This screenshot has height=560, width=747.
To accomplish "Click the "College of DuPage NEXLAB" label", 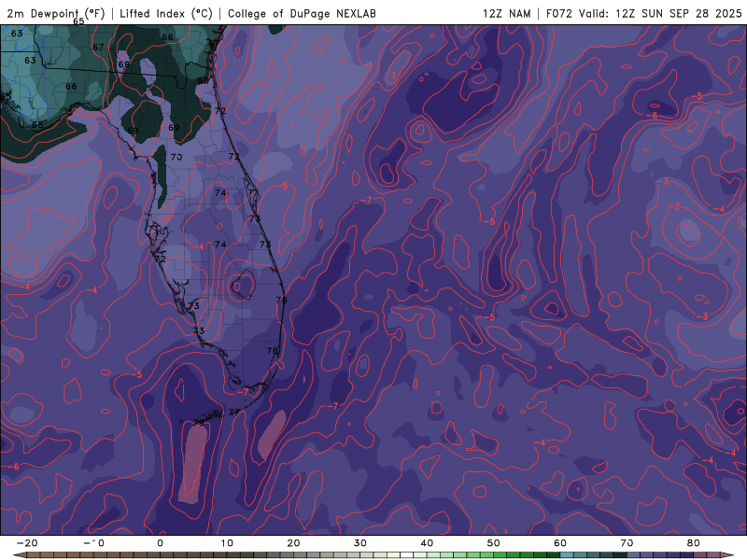I will 302,13.
